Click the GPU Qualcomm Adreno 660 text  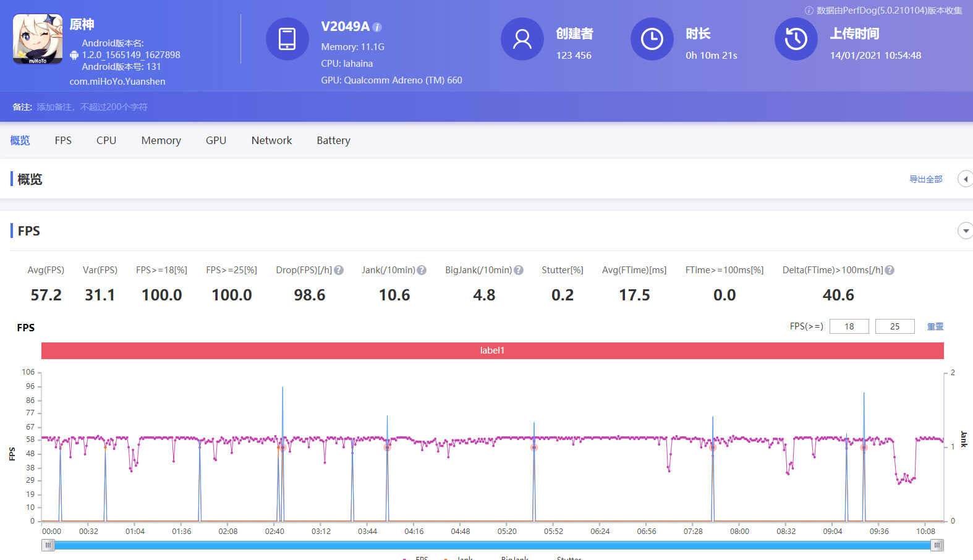391,80
